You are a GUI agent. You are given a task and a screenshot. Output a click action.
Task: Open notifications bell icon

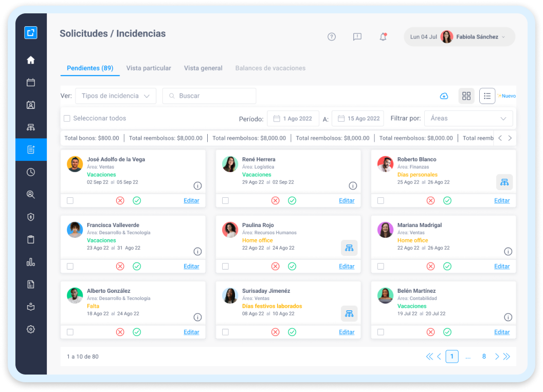[383, 36]
